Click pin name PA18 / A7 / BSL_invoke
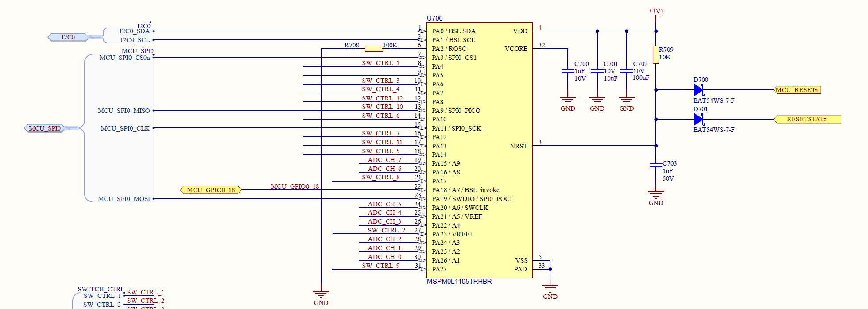This screenshot has height=309, width=868. coord(465,190)
